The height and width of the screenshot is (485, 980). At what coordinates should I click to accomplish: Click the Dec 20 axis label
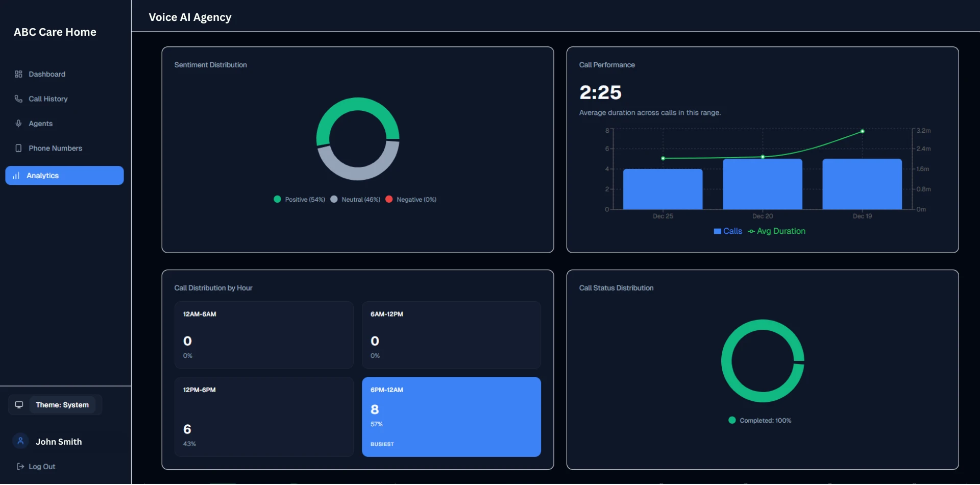763,216
